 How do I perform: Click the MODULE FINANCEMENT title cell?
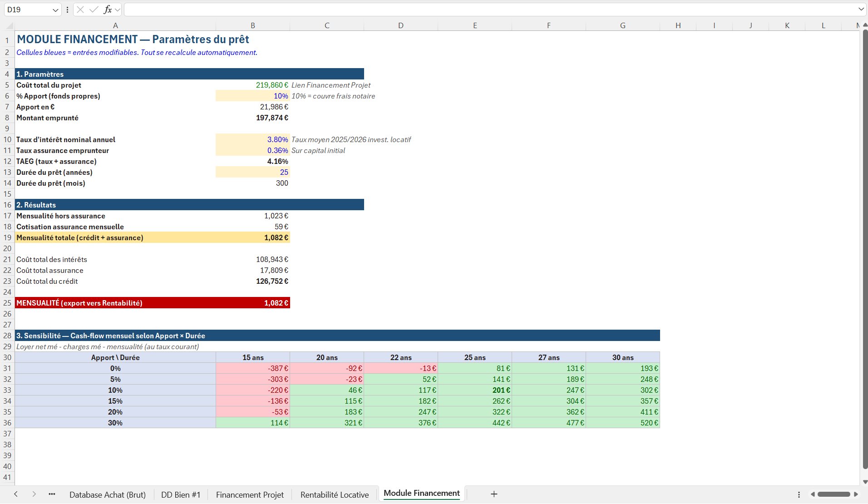(133, 40)
